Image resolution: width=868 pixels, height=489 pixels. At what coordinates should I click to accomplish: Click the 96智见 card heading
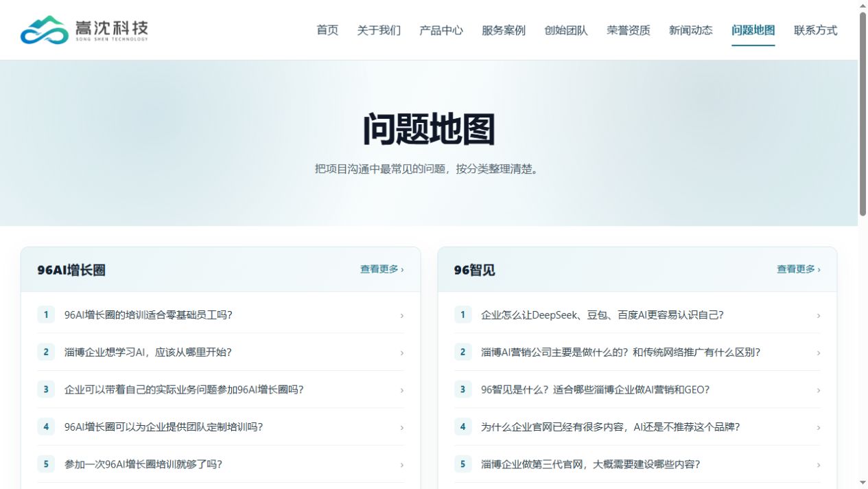(x=475, y=270)
